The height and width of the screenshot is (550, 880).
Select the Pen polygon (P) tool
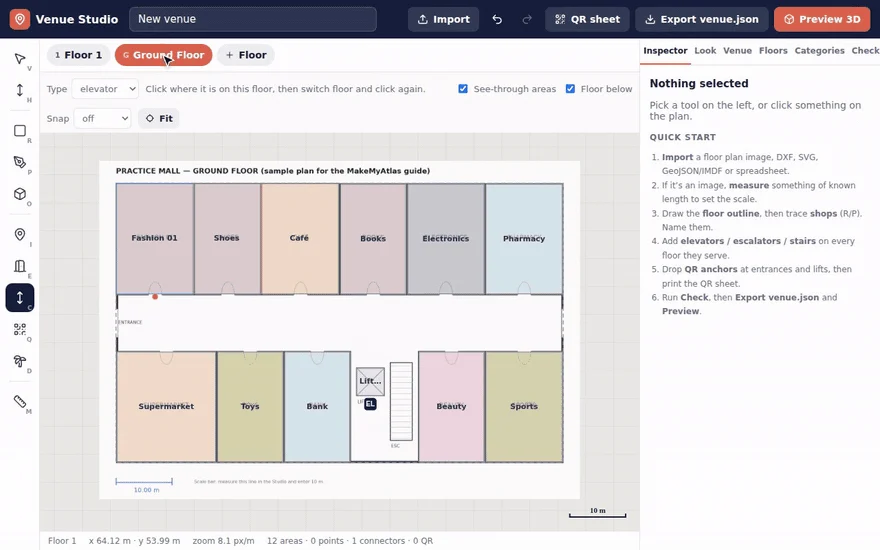pos(20,162)
